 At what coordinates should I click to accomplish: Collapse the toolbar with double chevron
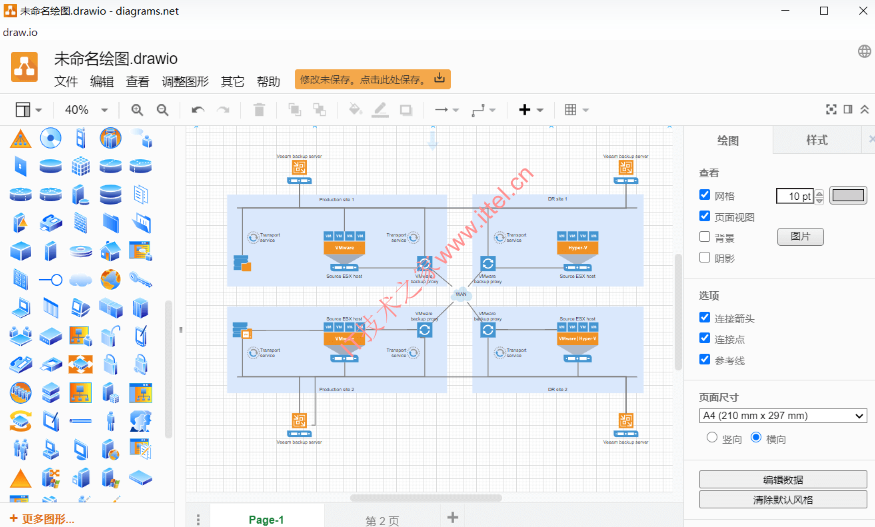coord(864,109)
